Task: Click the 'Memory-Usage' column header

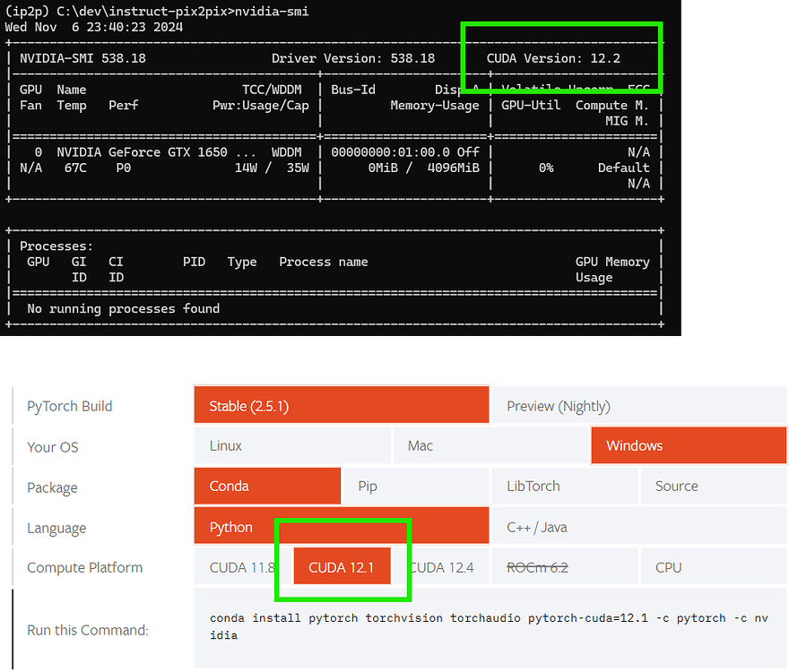Action: [x=435, y=105]
